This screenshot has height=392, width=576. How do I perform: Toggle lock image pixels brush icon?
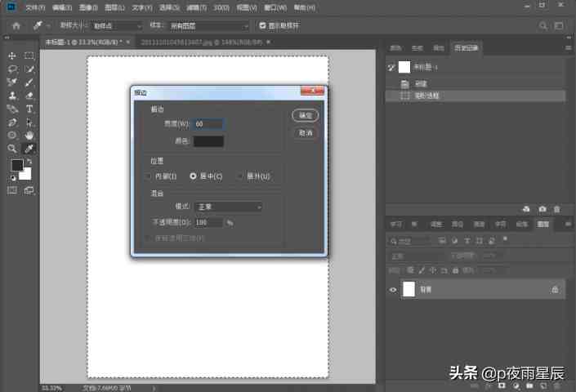(x=422, y=271)
